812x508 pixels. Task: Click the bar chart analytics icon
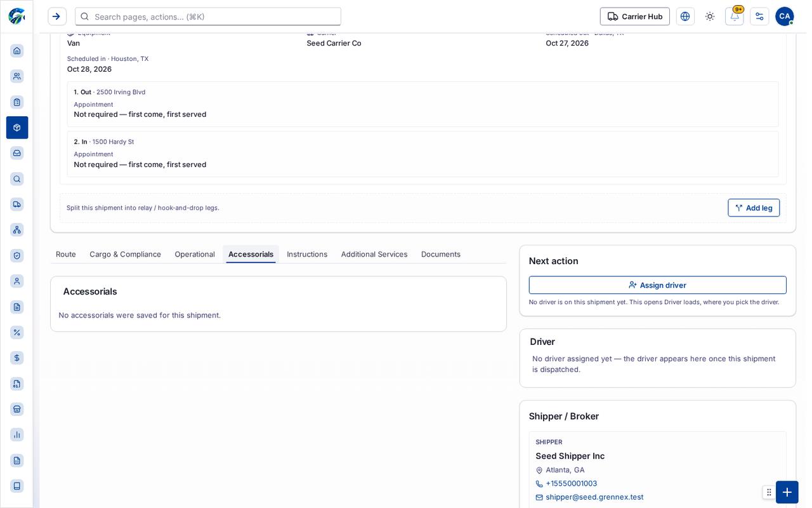point(17,435)
